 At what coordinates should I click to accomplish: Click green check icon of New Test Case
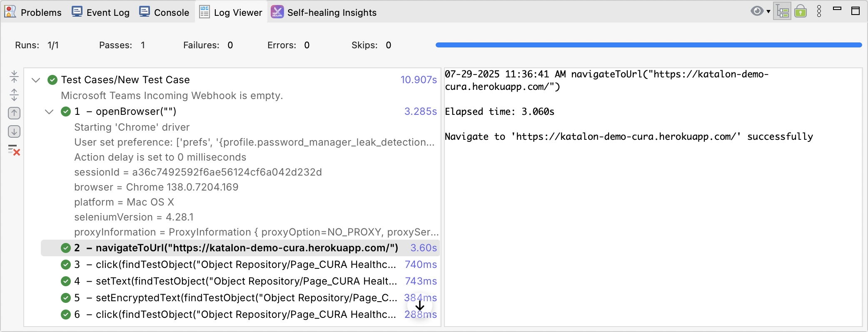point(52,80)
